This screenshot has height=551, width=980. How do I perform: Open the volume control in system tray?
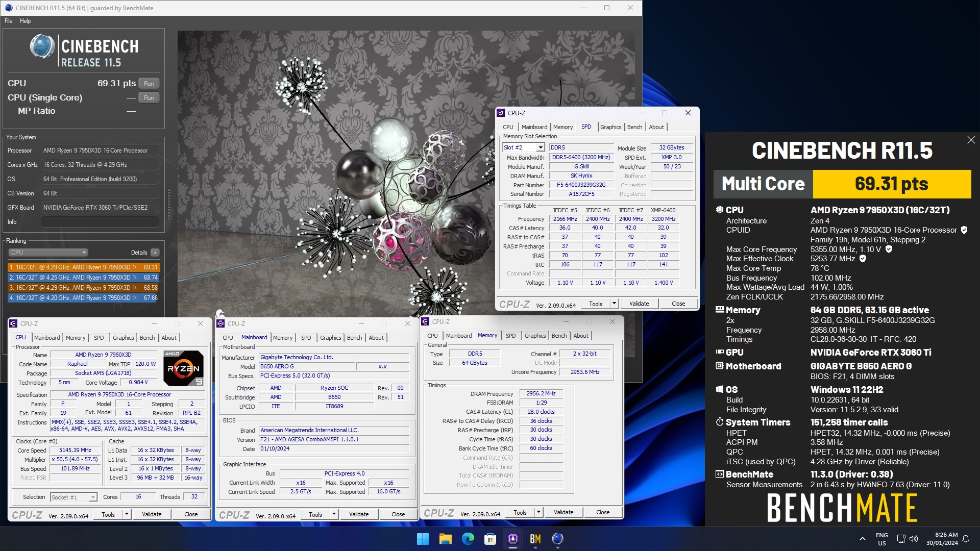[x=914, y=539]
